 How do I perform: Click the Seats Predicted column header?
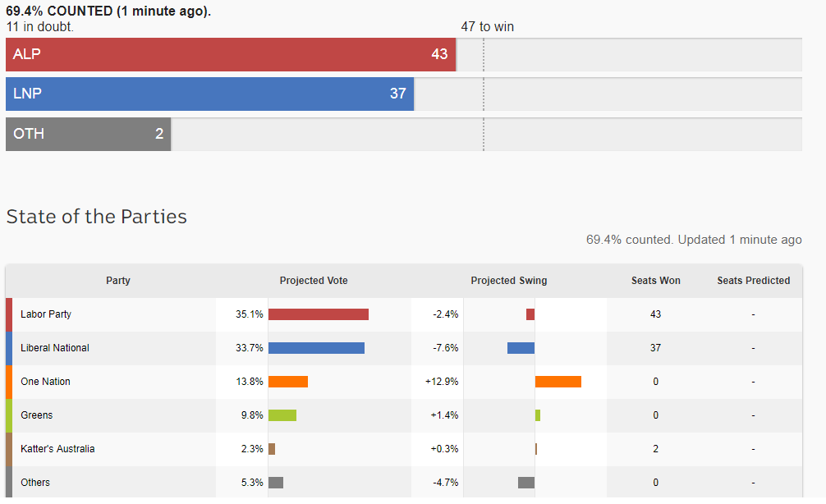coord(753,281)
